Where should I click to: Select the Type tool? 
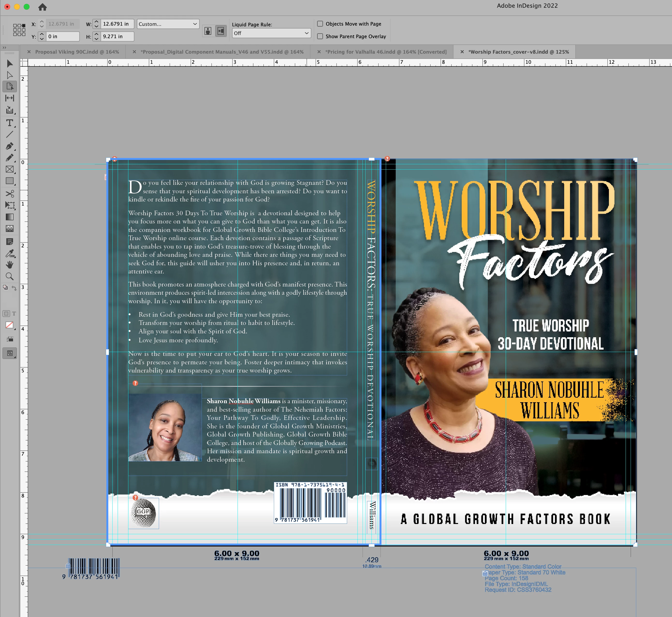10,123
